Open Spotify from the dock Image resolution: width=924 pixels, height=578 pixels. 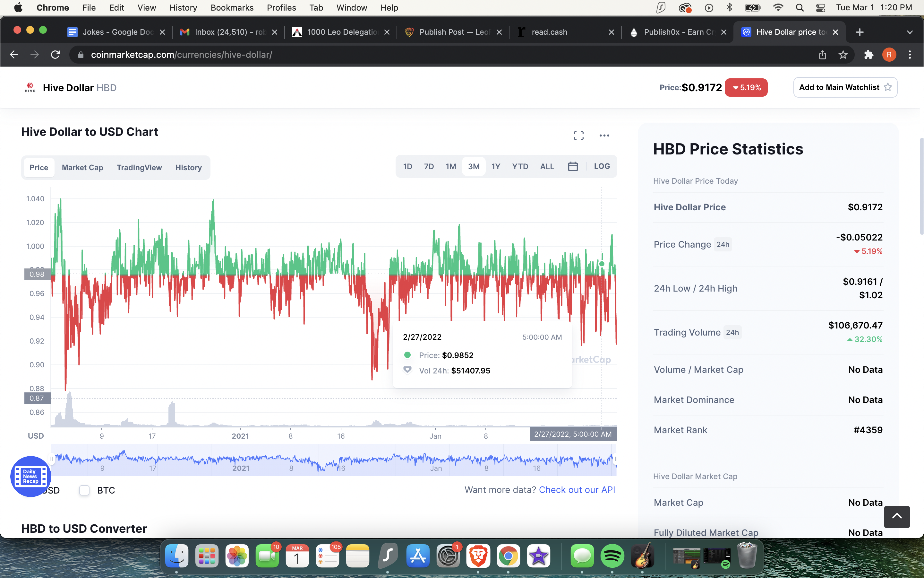pyautogui.click(x=612, y=556)
